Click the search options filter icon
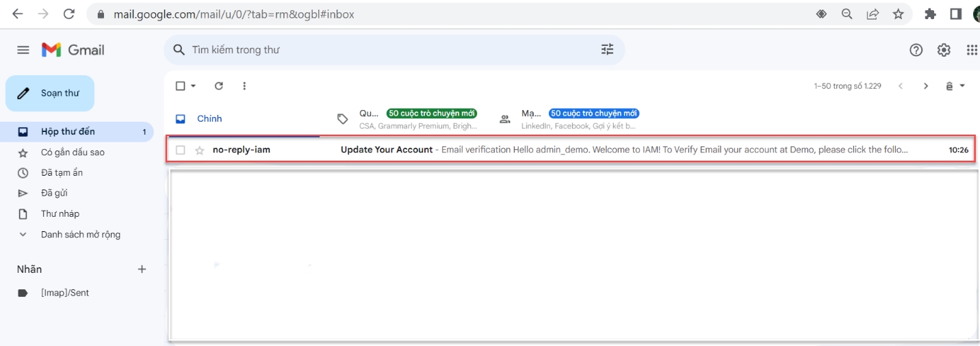This screenshot has width=980, height=346. tap(607, 49)
